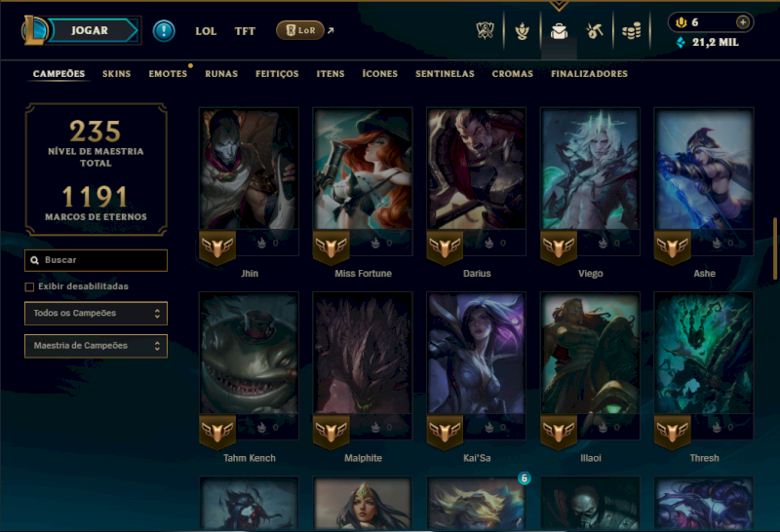Focus the Buscar search field
The width and height of the screenshot is (780, 532).
(x=96, y=260)
